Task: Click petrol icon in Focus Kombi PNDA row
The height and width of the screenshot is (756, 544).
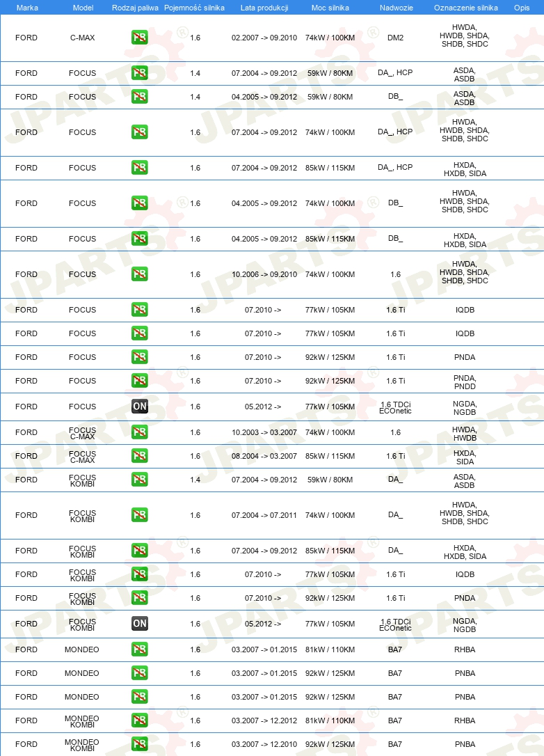Action: pyautogui.click(x=139, y=598)
